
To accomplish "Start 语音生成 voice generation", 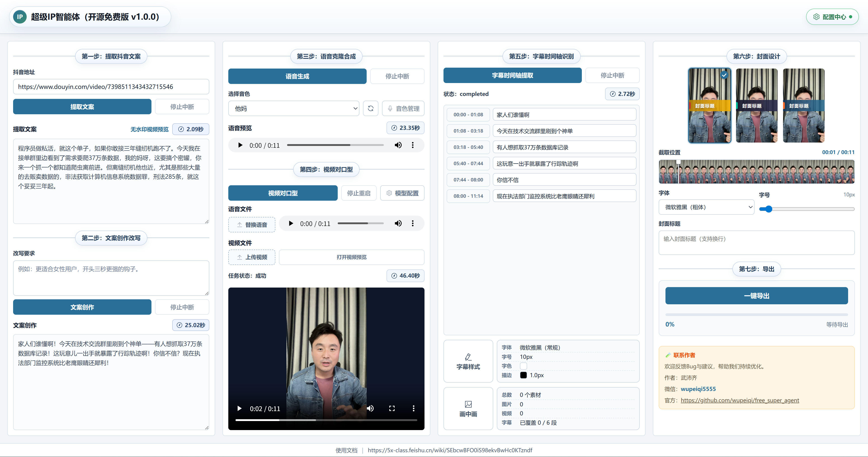I will [297, 76].
